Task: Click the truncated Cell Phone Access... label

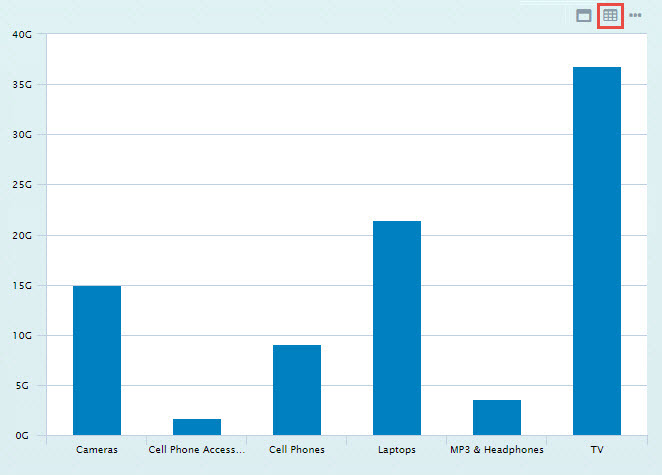Action: 196,450
